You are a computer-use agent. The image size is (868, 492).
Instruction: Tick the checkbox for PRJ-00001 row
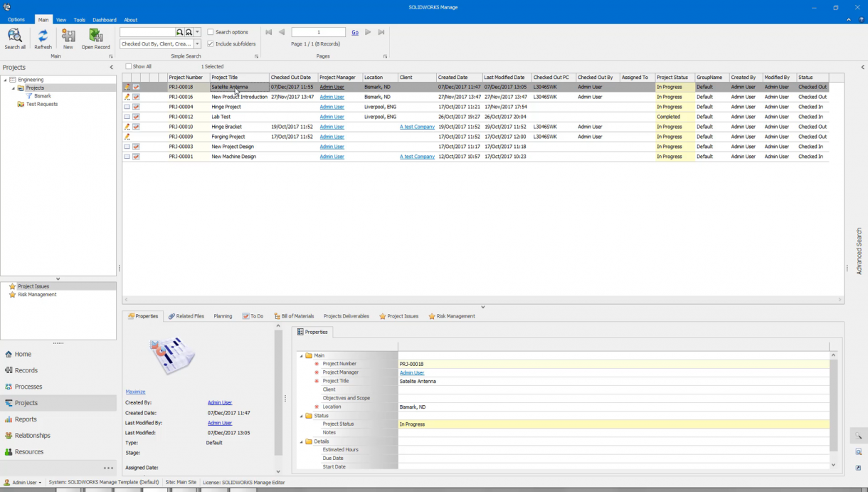[x=127, y=157]
